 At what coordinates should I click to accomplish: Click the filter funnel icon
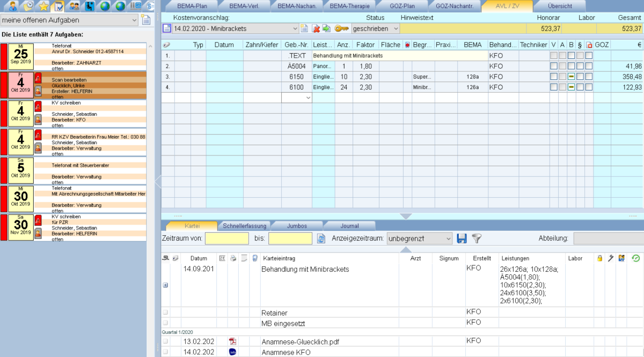[x=476, y=239]
